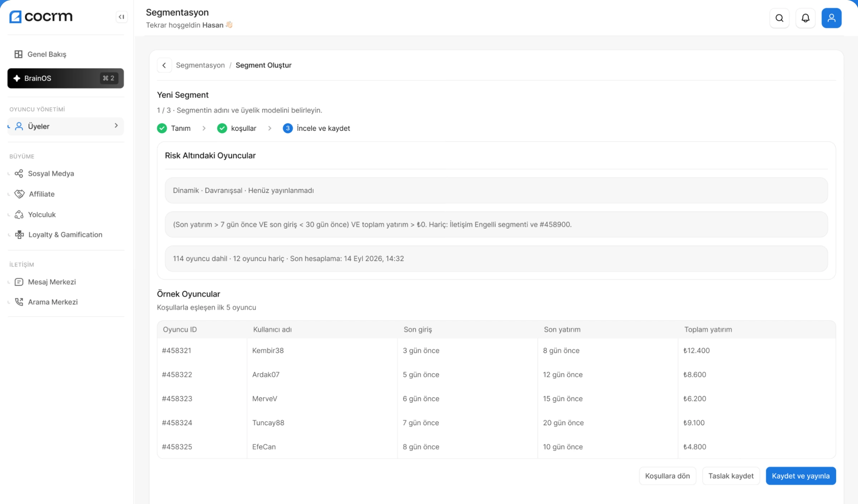The image size is (858, 504).
Task: Click the BrainOS sparkle icon
Action: point(17,78)
